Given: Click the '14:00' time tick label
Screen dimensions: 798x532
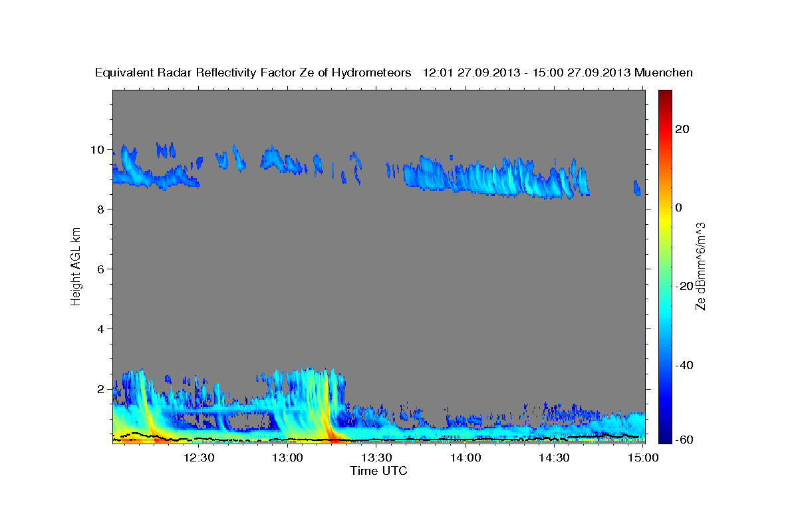Looking at the screenshot, I should coord(465,458).
